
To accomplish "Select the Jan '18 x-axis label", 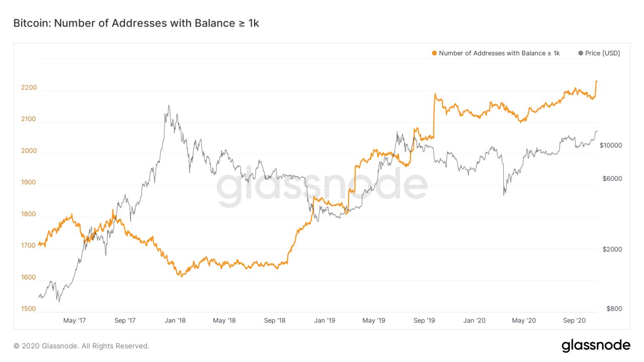I will [x=176, y=320].
